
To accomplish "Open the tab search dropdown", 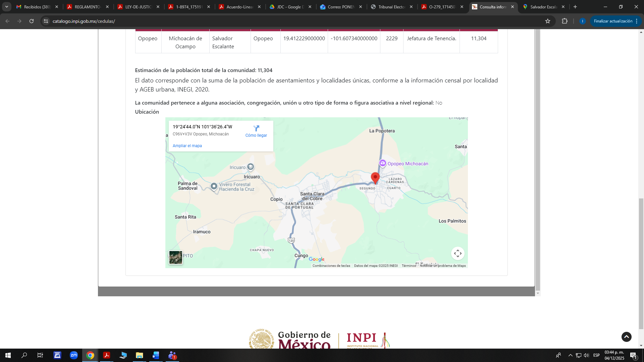I will 7,7.
